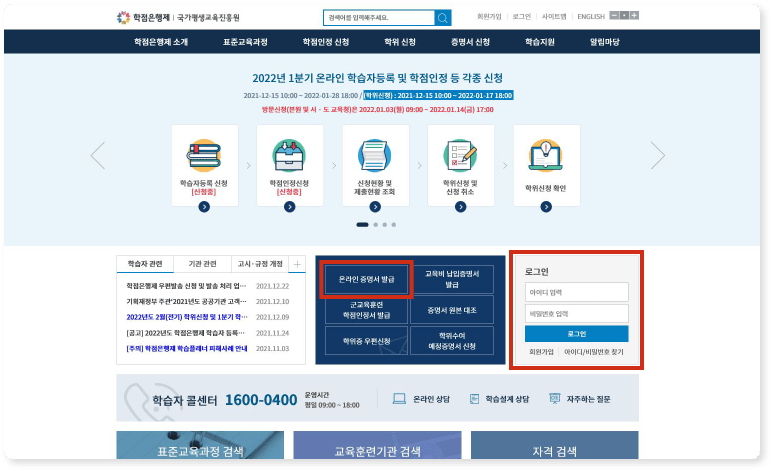This screenshot has width=772, height=471.
Task: Click the laptop icon next to 온라인 상담
Action: [x=399, y=399]
